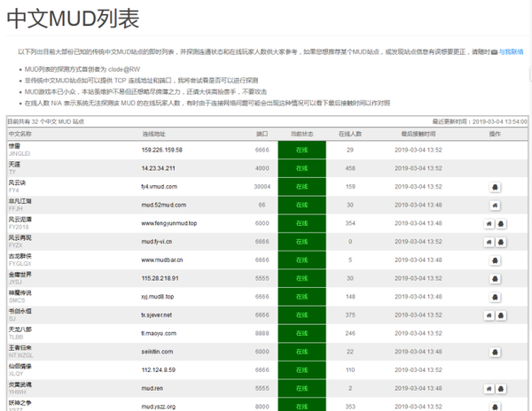Click home icon in mud.ren row
The image size is (532, 411).
[489, 389]
